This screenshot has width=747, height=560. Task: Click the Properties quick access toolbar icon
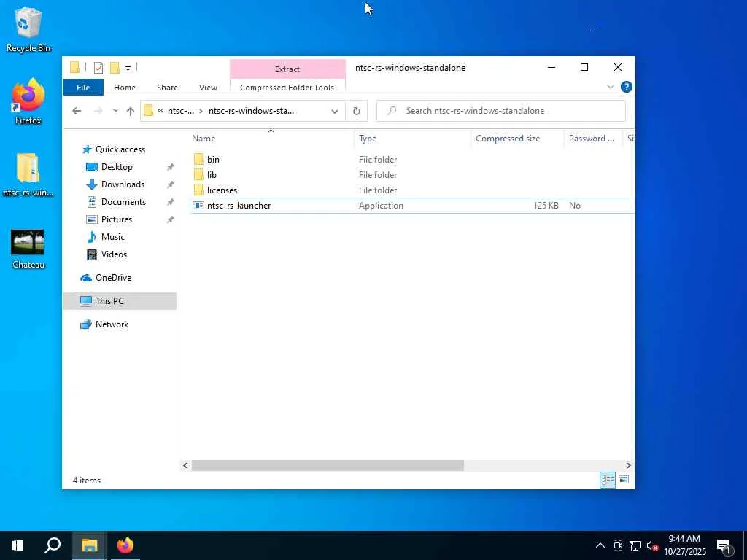point(98,68)
